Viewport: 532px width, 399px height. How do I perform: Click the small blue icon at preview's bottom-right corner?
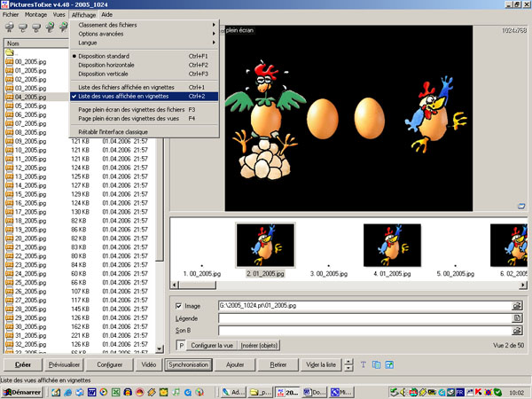521,206
